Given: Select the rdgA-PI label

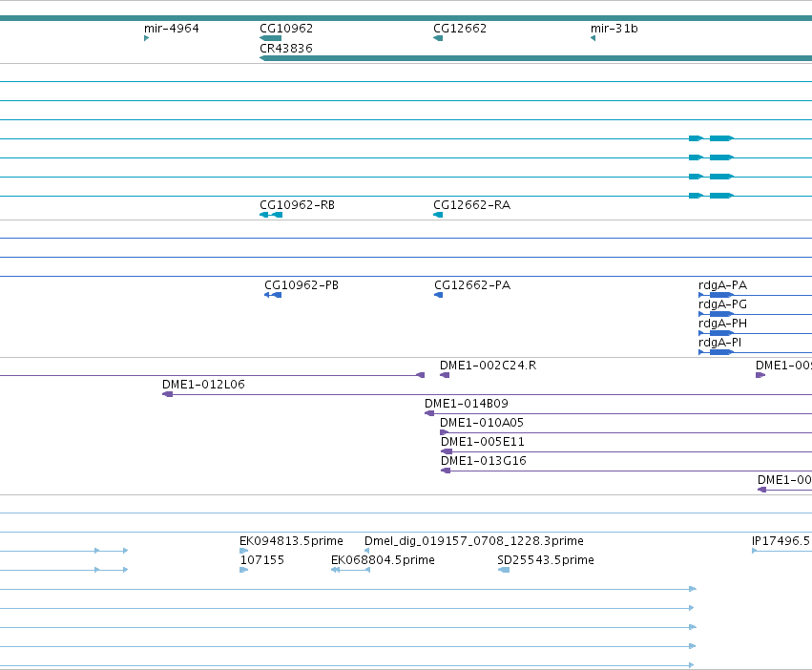Looking at the screenshot, I should pos(719,343).
